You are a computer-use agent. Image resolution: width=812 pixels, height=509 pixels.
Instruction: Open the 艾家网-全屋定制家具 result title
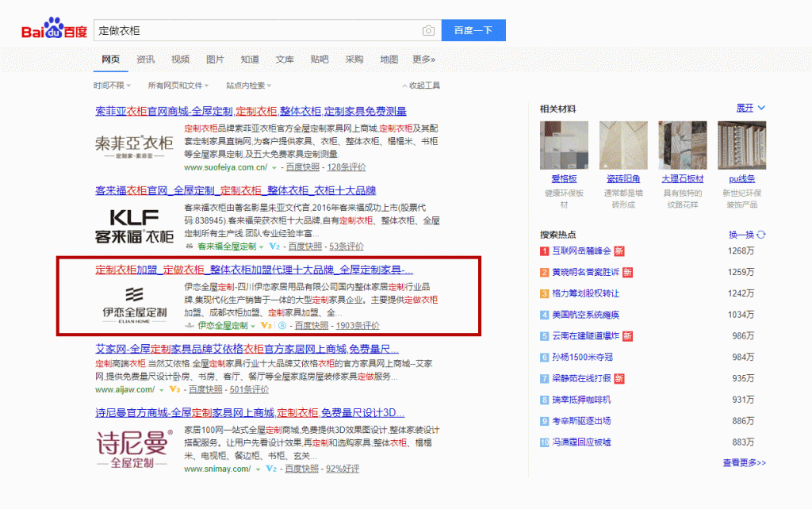247,349
